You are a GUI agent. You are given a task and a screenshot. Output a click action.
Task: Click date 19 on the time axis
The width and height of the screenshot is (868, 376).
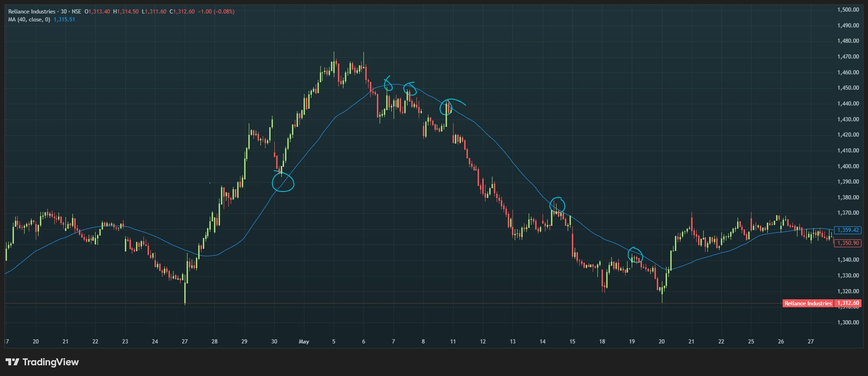pos(632,342)
